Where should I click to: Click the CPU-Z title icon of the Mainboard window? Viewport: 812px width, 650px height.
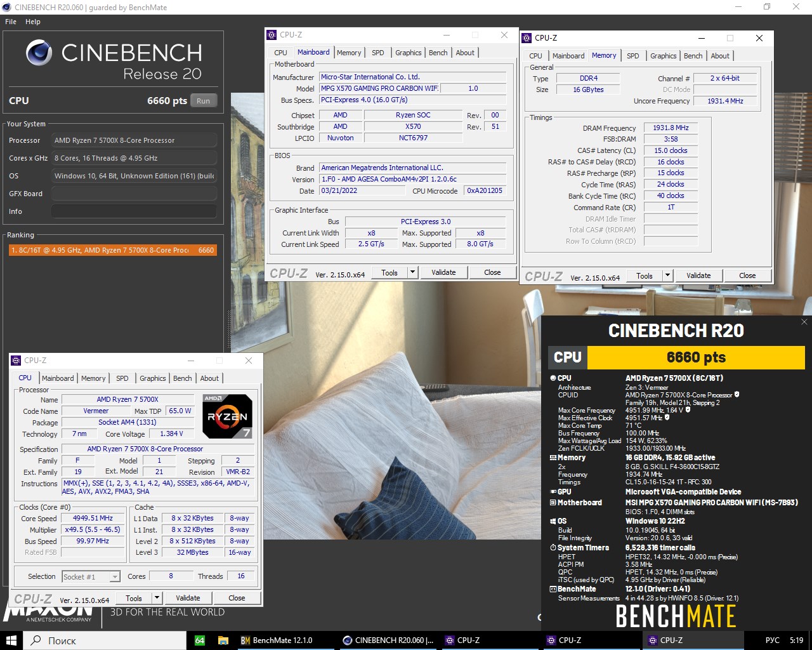272,35
